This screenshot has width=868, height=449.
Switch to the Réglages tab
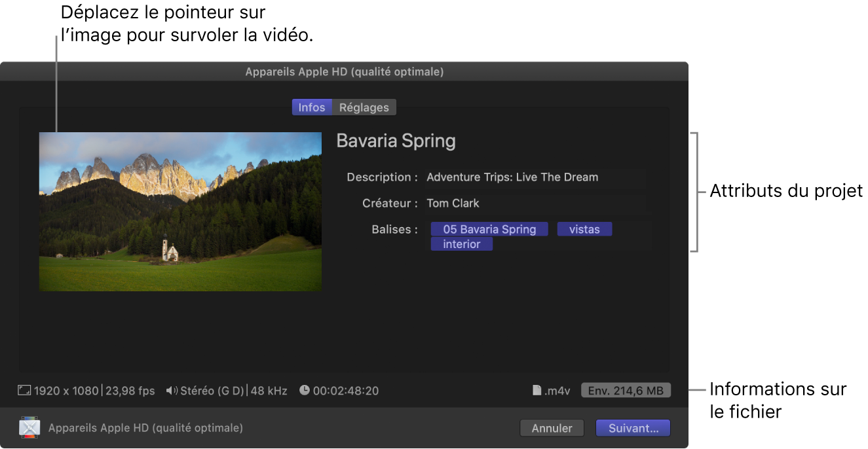pyautogui.click(x=364, y=107)
